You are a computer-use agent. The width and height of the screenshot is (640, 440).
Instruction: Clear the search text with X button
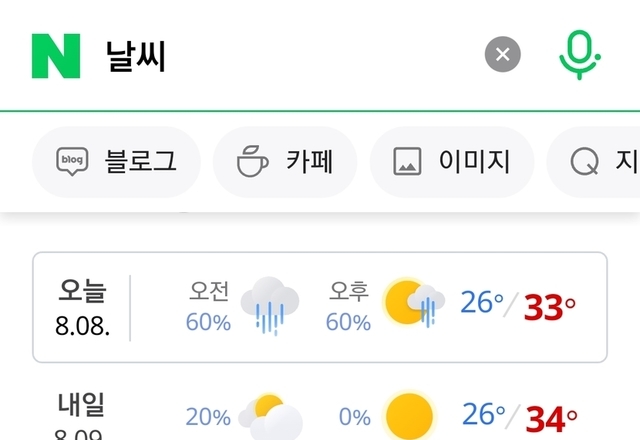pos(503,54)
